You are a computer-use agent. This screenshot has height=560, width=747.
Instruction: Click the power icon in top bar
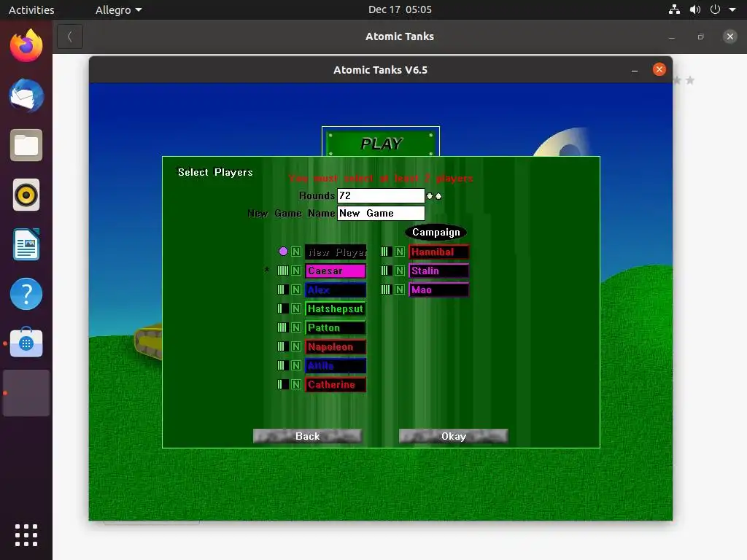(715, 9)
